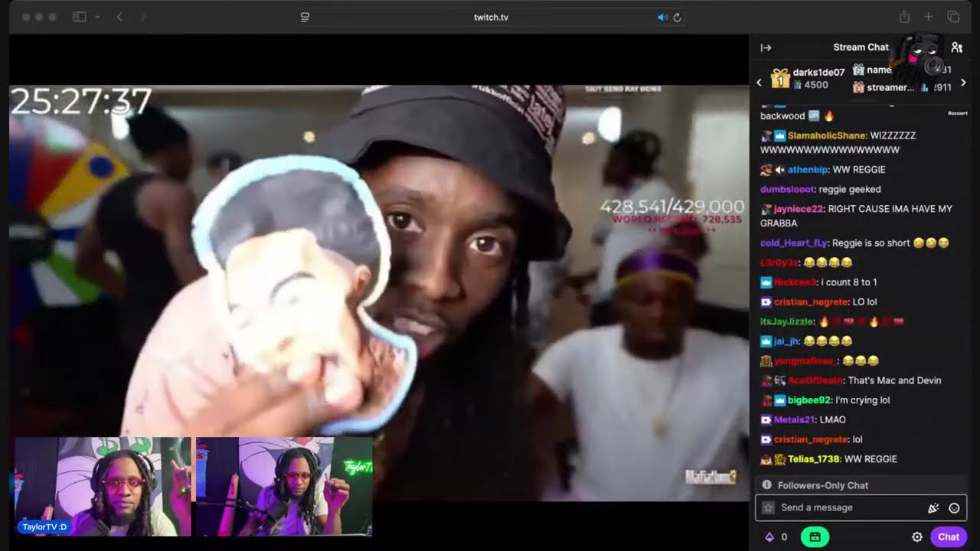Open the celebration effects icon
This screenshot has width=980, height=551.
click(x=933, y=507)
